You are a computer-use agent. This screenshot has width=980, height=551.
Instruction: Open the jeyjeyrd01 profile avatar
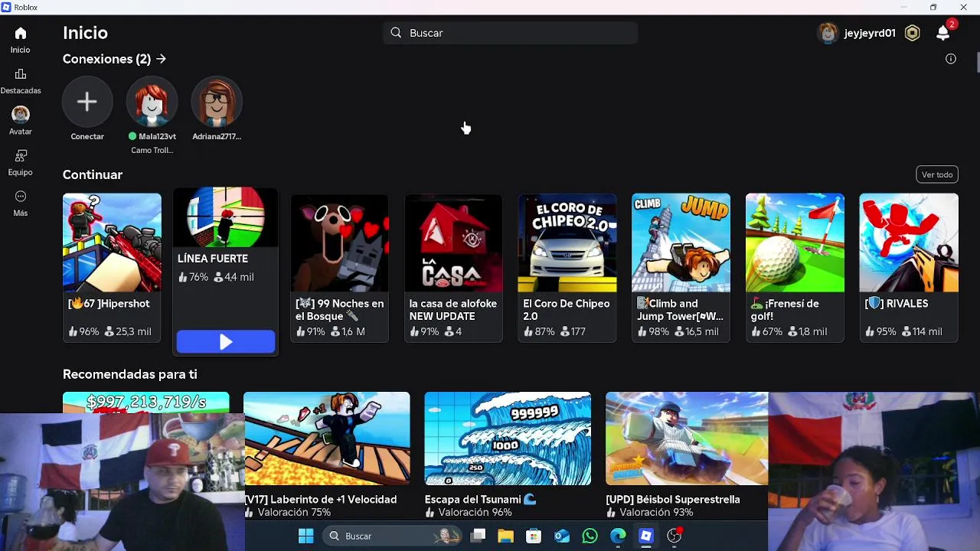828,33
